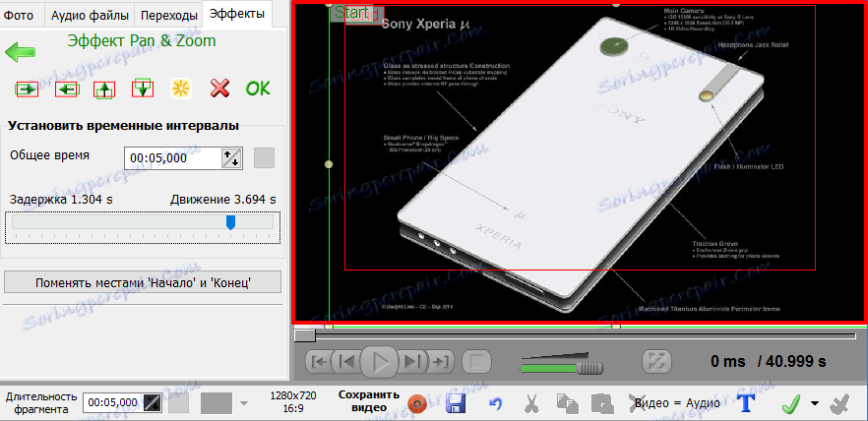The image size is (868, 421).
Task: Click the diagonal icon inside the duration field
Action: [x=153, y=402]
